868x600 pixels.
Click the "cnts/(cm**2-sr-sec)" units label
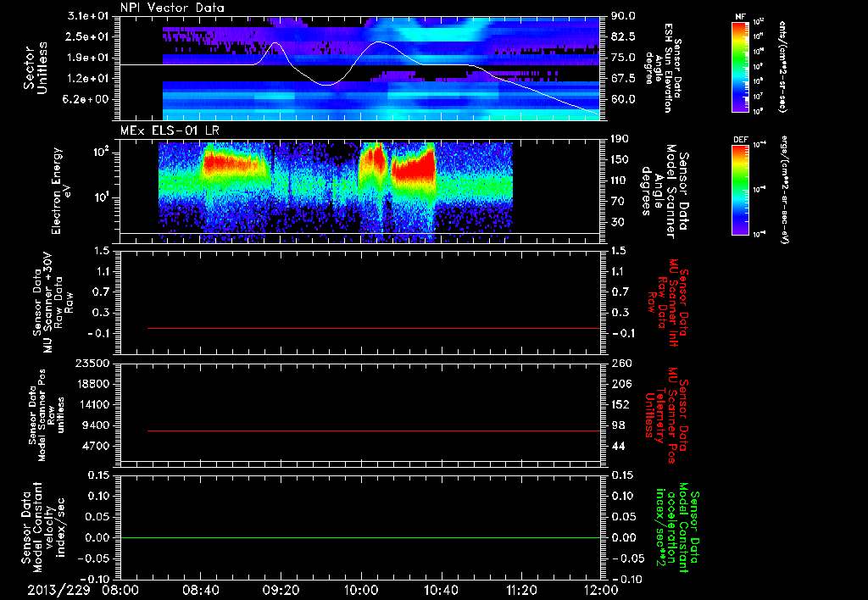(782, 66)
